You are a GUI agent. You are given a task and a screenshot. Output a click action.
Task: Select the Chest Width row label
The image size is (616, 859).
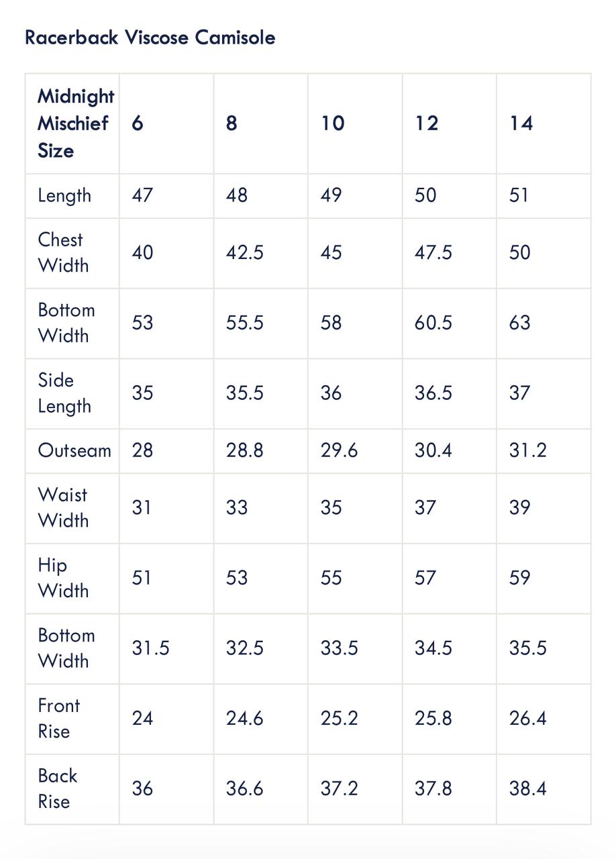pyautogui.click(x=62, y=252)
